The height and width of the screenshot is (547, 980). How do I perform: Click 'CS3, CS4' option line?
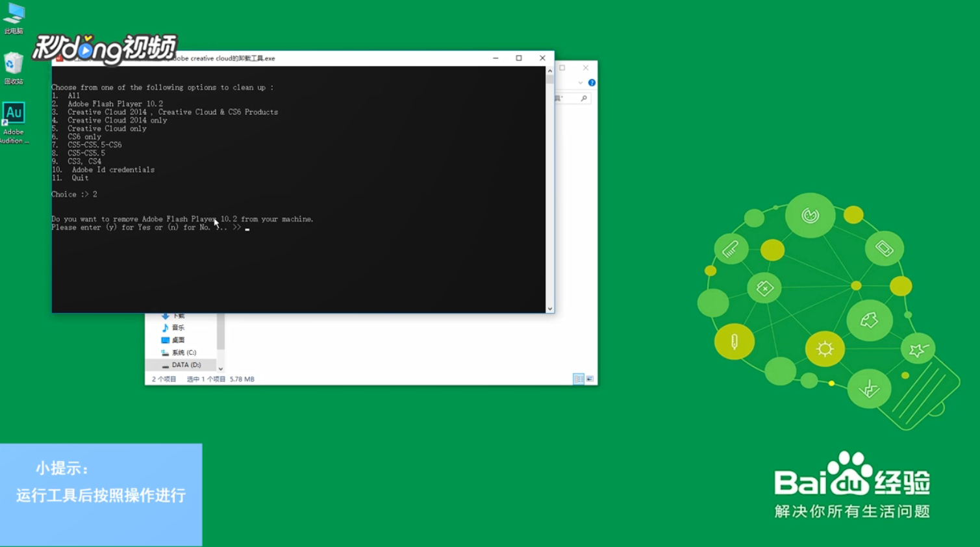[x=77, y=161]
